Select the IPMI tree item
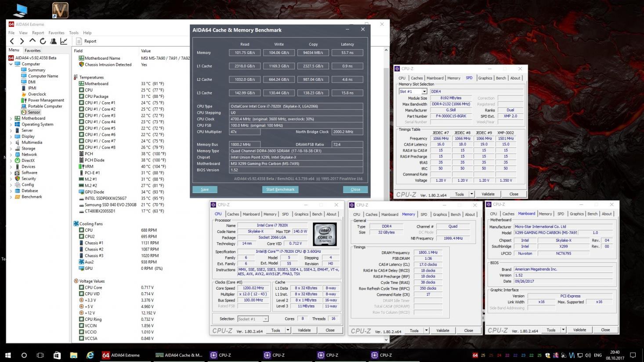 click(32, 88)
